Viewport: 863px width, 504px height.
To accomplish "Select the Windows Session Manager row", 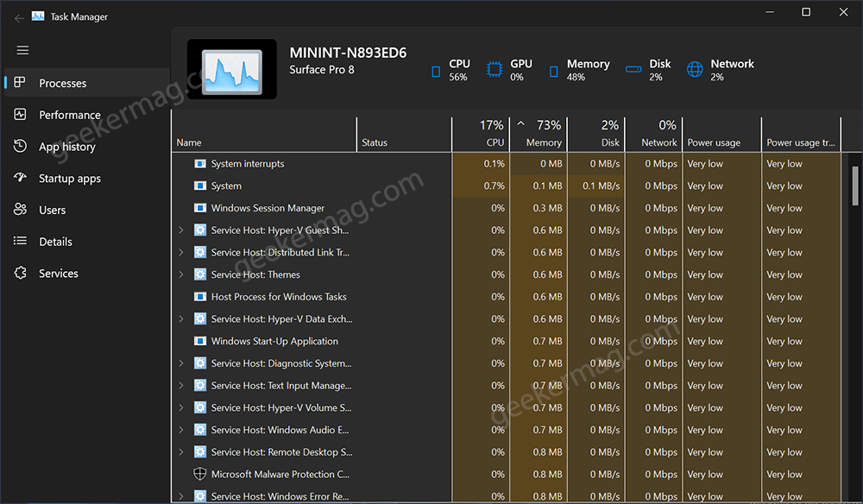I will coord(507,208).
